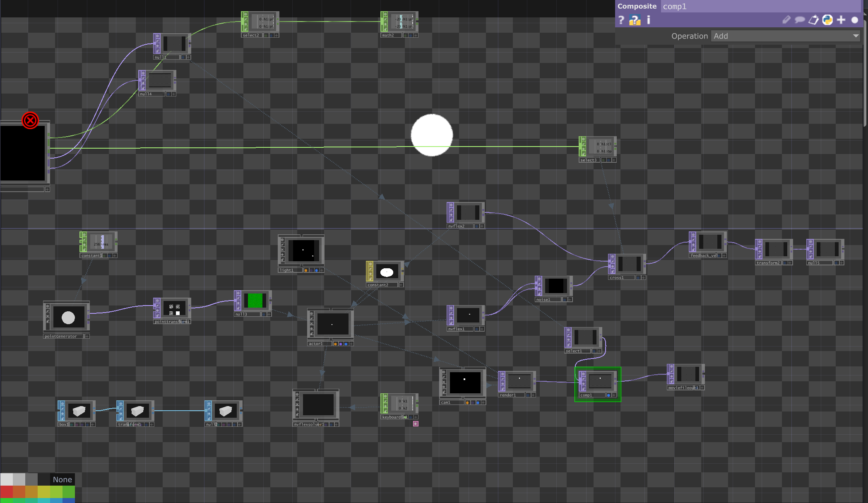
Task: Pick the red color swatch
Action: (x=6, y=492)
